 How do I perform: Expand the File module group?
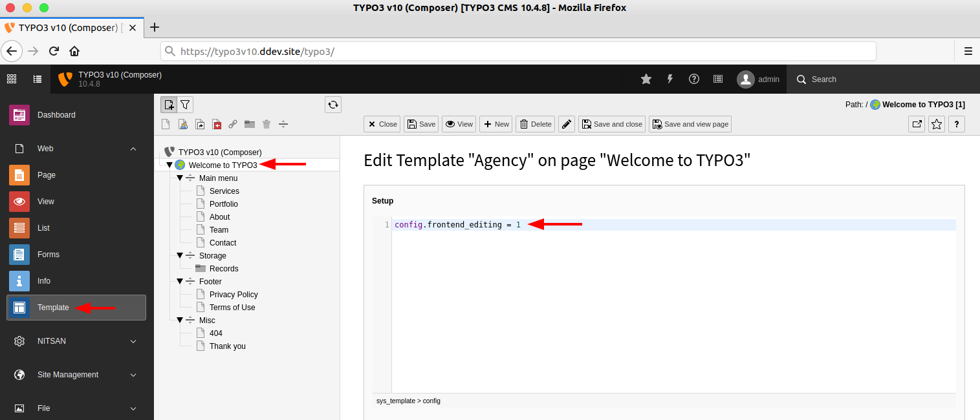pos(76,408)
